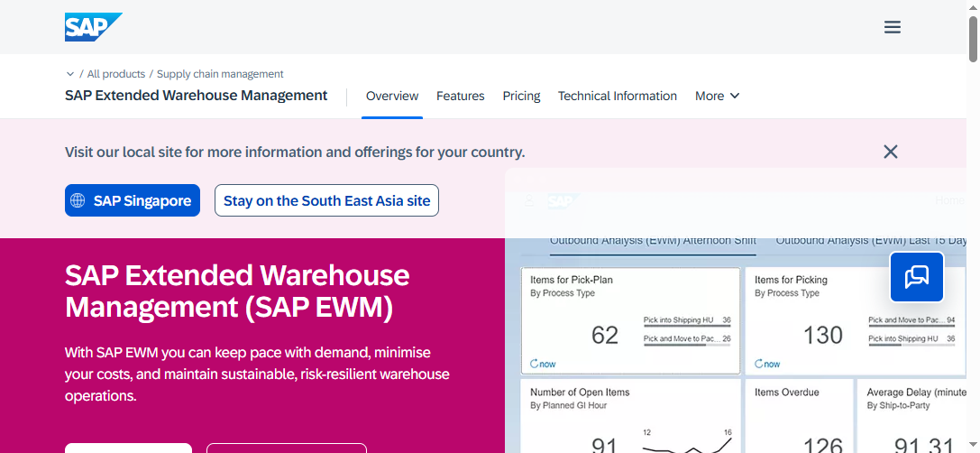Follow the Supply chain management breadcrumb link
Screen dimensions: 980x453
click(220, 74)
